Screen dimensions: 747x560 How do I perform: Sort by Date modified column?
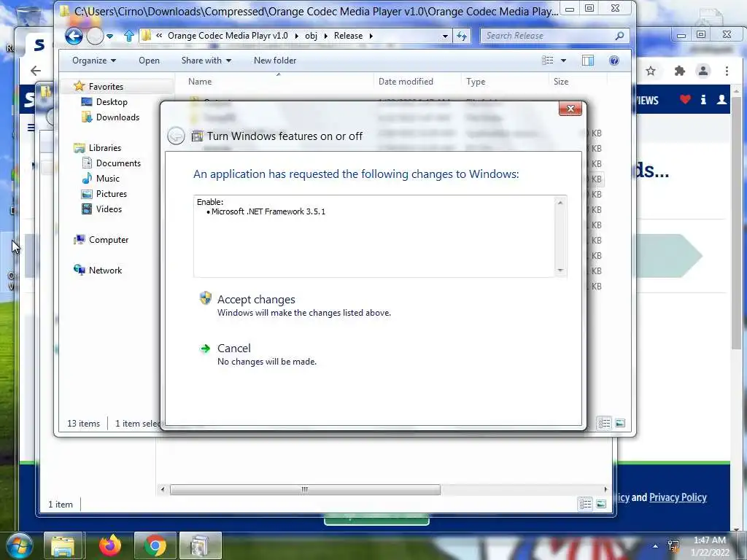417,82
